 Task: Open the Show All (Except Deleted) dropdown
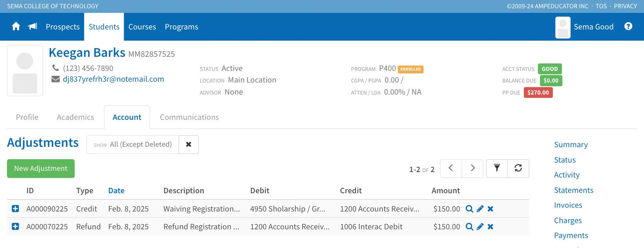click(133, 144)
